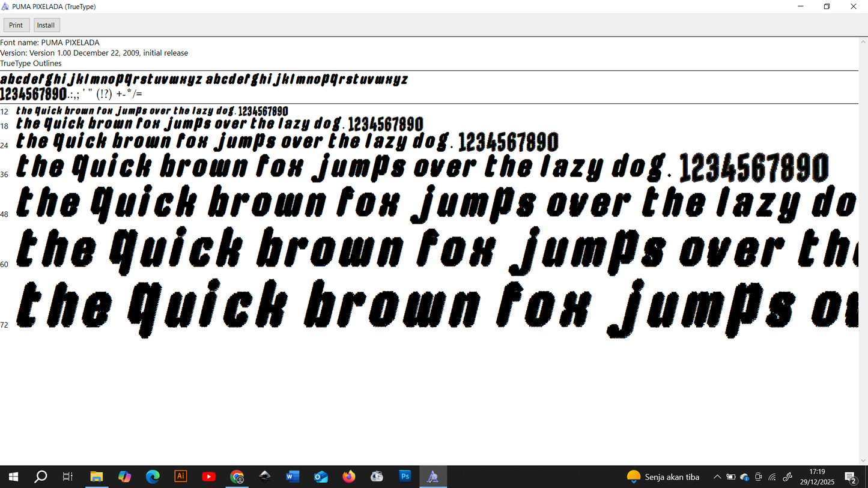The height and width of the screenshot is (488, 868).
Task: Launch Adobe Photoshop from the taskbar
Action: click(405, 477)
